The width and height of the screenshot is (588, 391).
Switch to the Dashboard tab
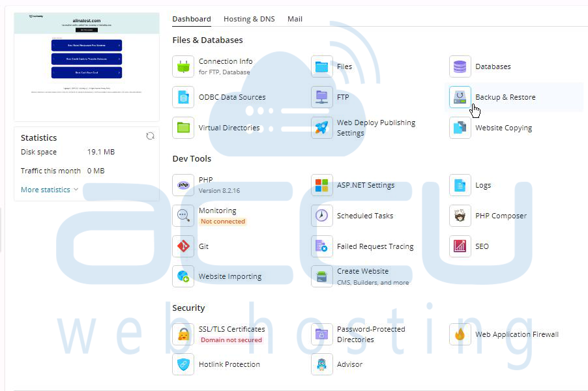[x=192, y=19]
